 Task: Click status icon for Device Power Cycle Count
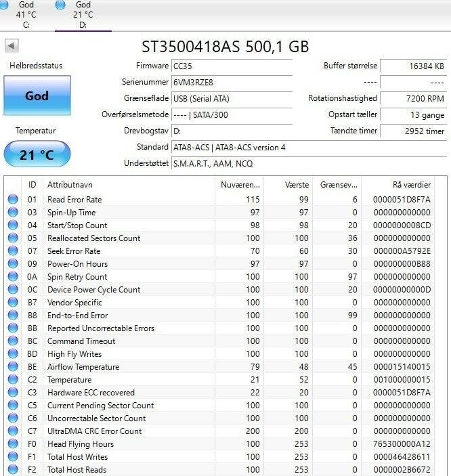pyautogui.click(x=13, y=289)
